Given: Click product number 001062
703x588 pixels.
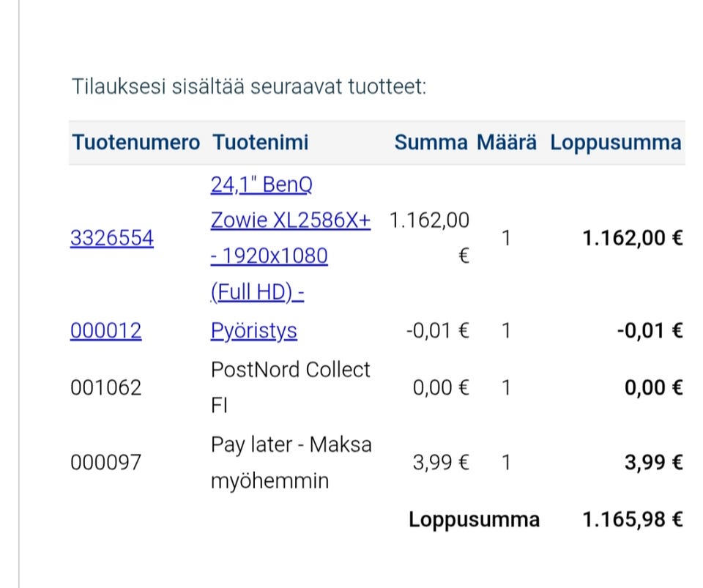Looking at the screenshot, I should [x=105, y=387].
